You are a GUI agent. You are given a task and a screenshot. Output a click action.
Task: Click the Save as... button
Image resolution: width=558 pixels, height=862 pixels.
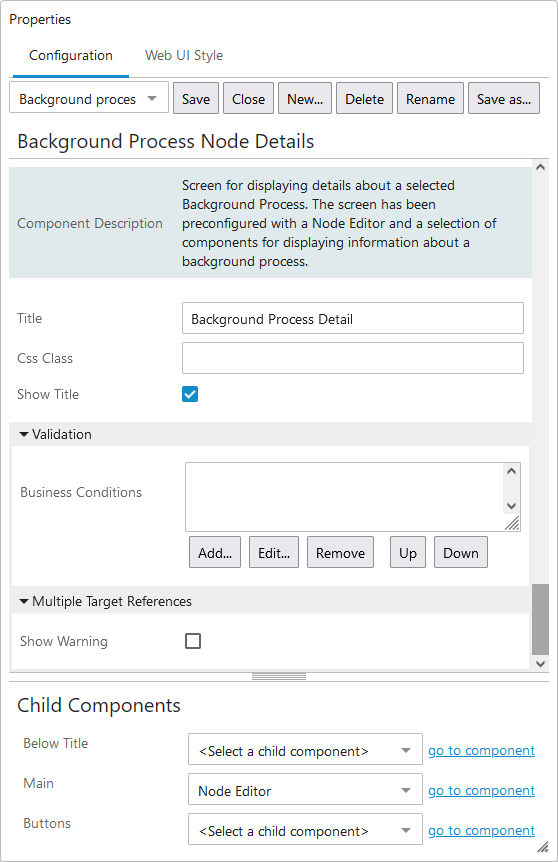[504, 98]
